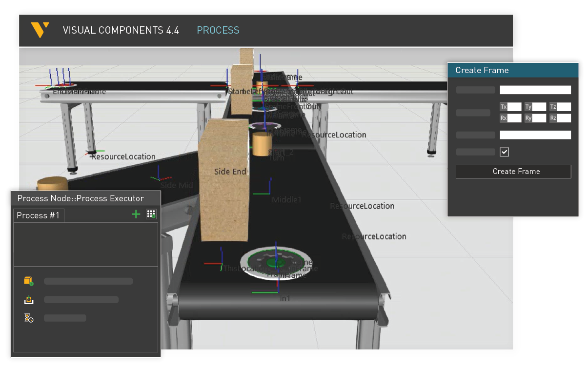The height and width of the screenshot is (367, 588).
Task: Click the 'Process Node::Process Executor' panel title
Action: point(81,198)
